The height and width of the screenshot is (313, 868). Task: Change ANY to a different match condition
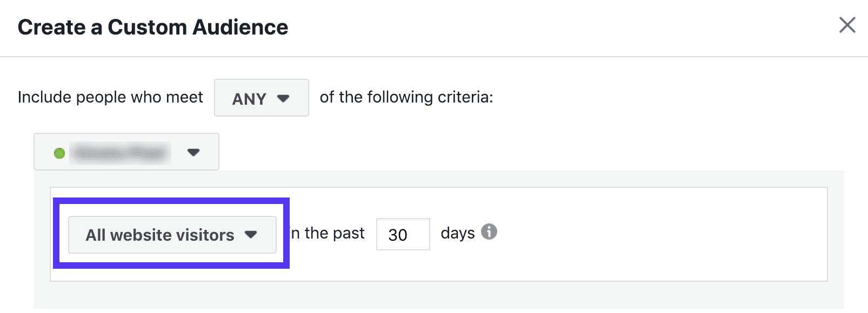point(261,98)
